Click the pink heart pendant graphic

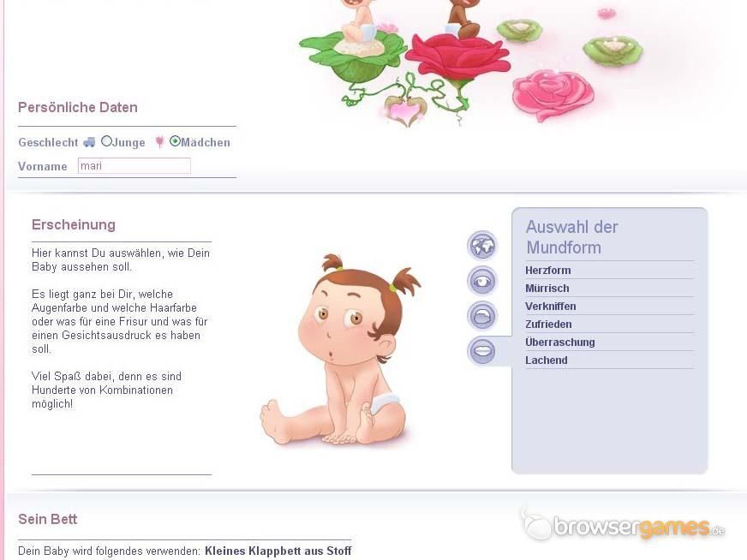[x=404, y=110]
